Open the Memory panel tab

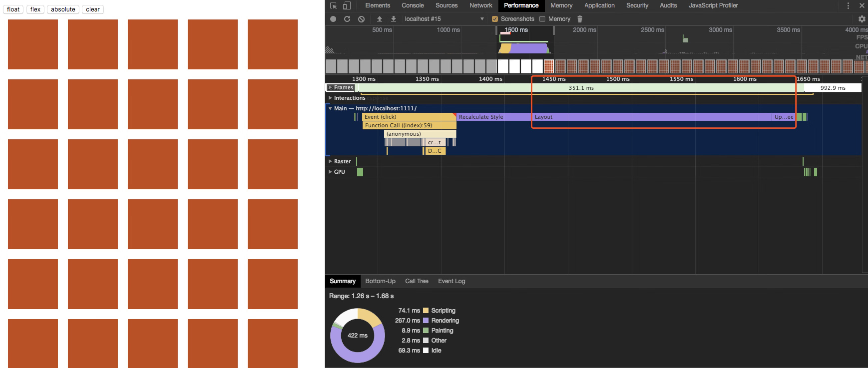561,6
